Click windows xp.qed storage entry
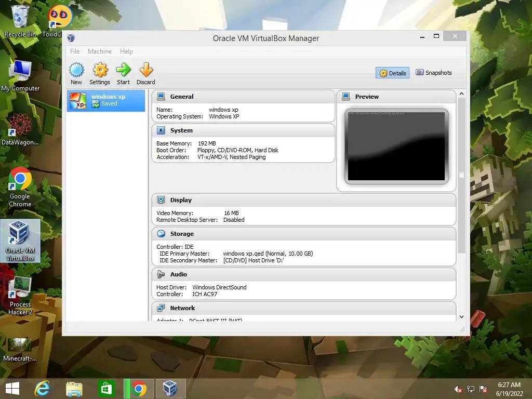 point(268,254)
